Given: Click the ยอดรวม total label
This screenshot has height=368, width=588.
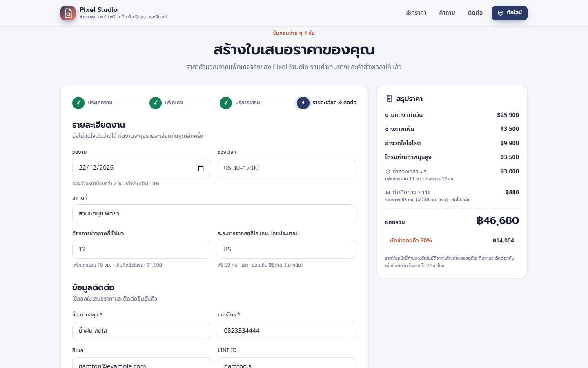Looking at the screenshot, I should [x=395, y=222].
